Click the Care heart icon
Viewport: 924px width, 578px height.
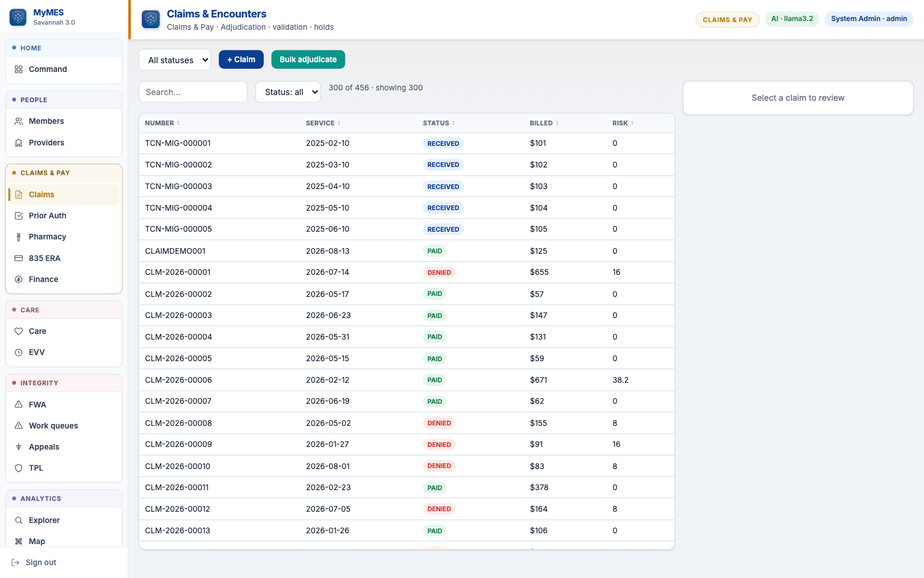[18, 331]
